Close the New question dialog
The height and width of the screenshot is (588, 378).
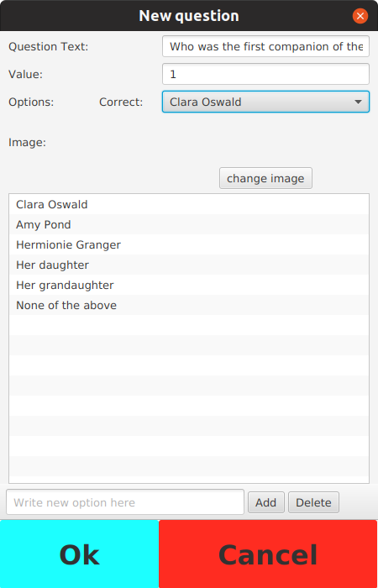click(x=360, y=16)
